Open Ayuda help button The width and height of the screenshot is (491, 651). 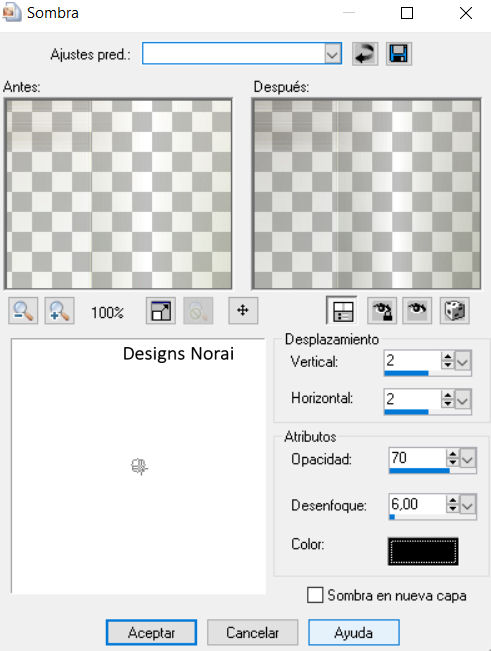[354, 633]
